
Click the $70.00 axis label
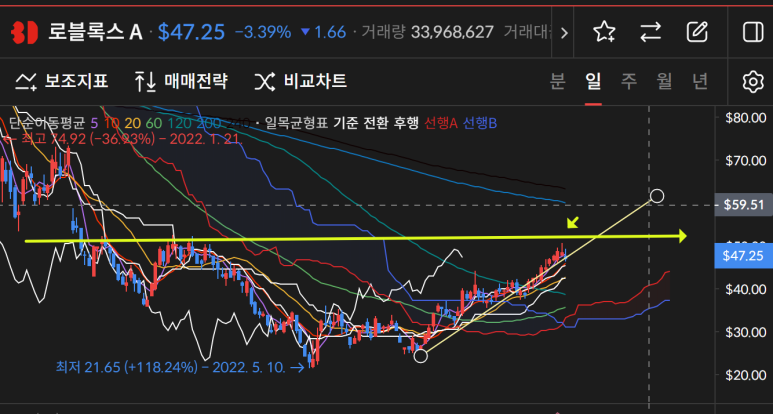[x=746, y=161]
